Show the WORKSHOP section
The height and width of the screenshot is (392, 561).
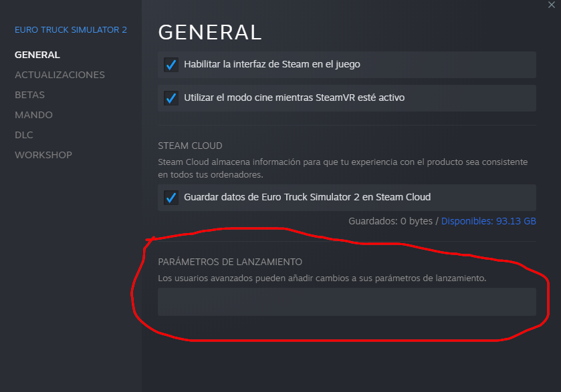point(43,155)
